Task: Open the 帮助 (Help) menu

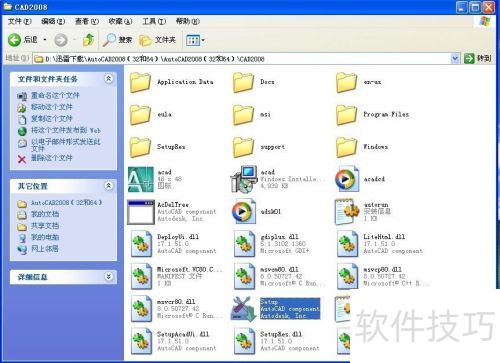Action: pos(188,22)
